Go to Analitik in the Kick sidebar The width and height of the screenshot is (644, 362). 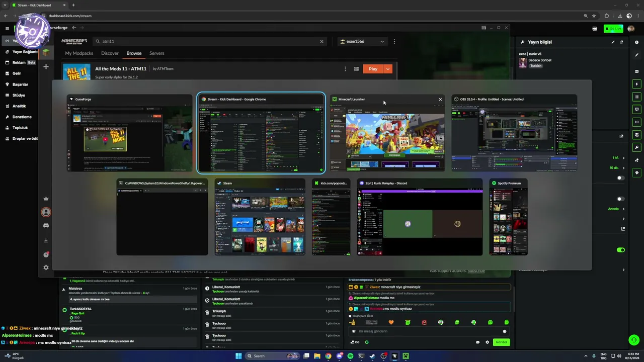20,106
